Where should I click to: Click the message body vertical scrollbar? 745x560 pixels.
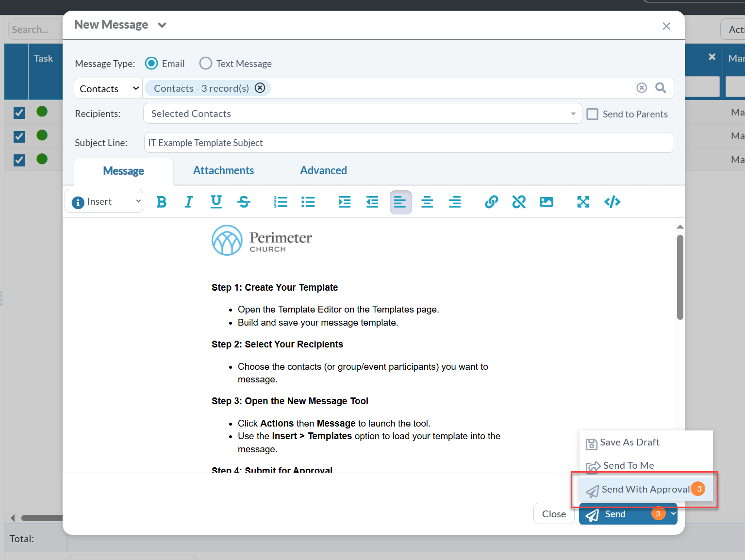680,278
